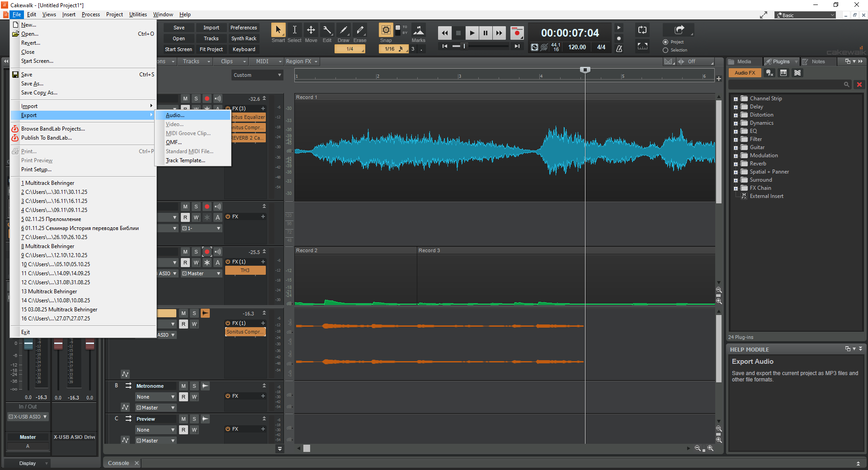Select the Draw pencil tool
The image size is (868, 470).
(x=344, y=30)
